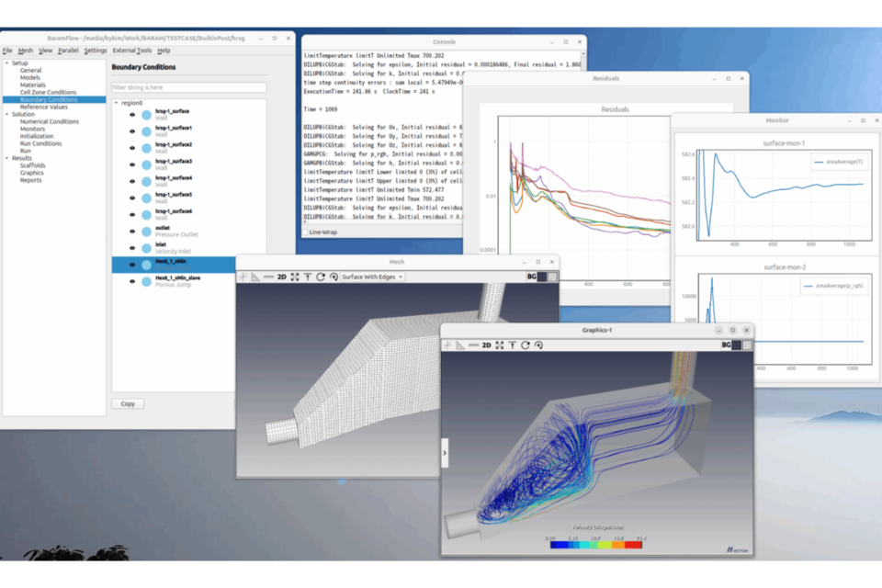Select the dark background swatch in Mesh window
Image resolution: width=882 pixels, height=588 pixels.
pos(541,277)
